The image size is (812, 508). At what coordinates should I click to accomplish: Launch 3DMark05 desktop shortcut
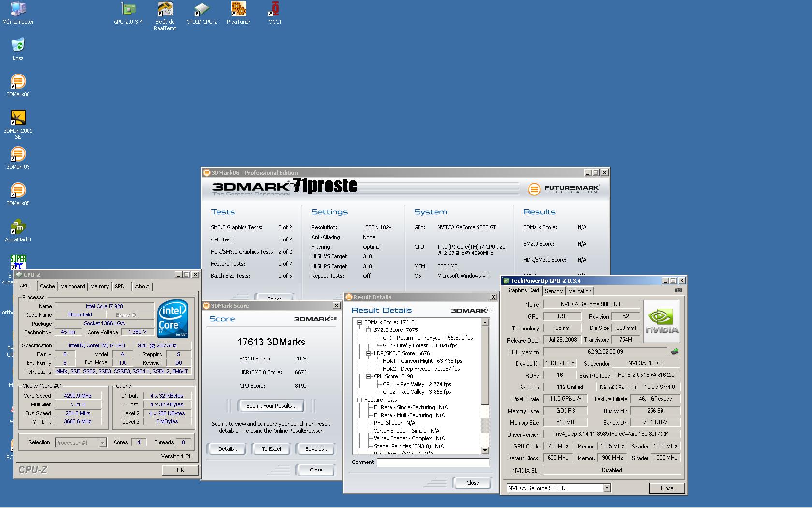[18, 194]
